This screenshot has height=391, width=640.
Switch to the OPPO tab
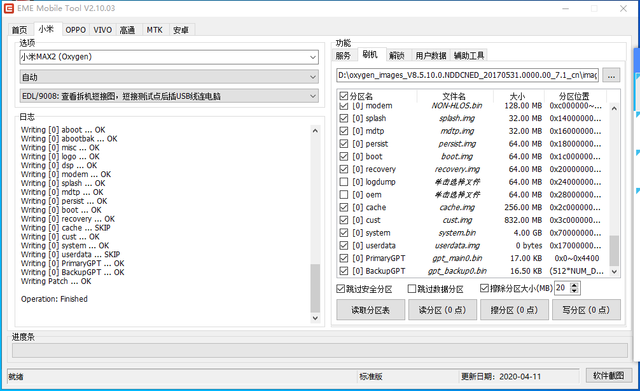pos(76,30)
